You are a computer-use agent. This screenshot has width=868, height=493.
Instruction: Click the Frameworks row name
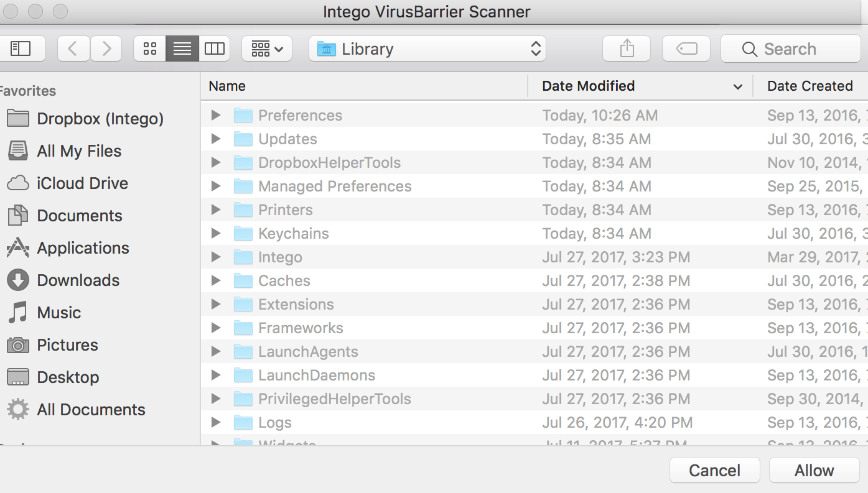301,328
